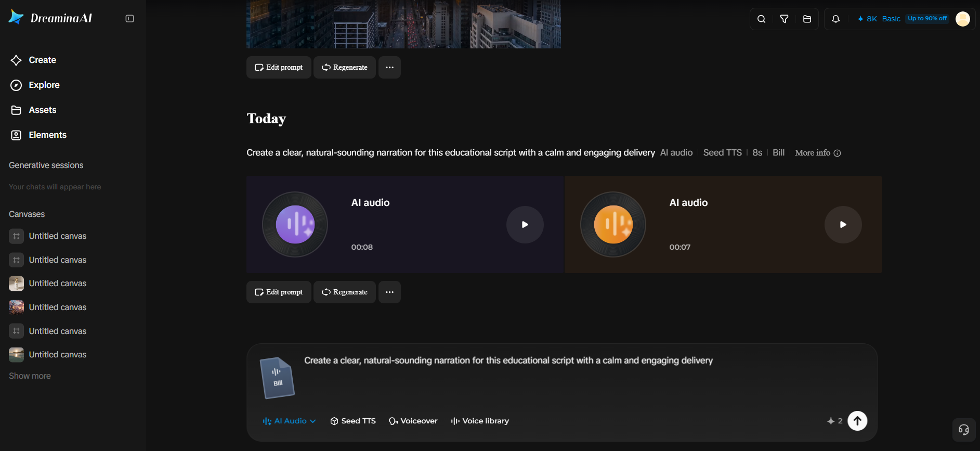Screen dimensions: 980x451
Task: Click the city image thumbnail at top
Action: (403, 24)
